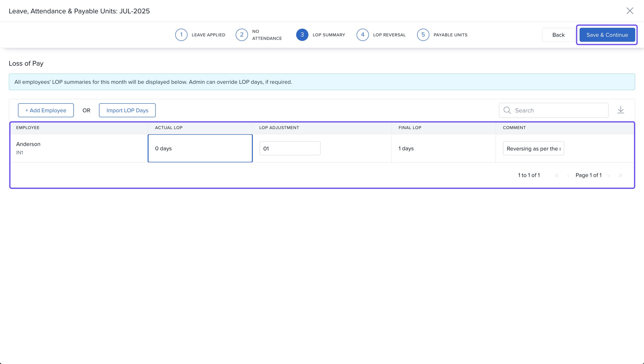This screenshot has height=364, width=644.
Task: Click the download icon beside Search
Action: click(x=621, y=110)
